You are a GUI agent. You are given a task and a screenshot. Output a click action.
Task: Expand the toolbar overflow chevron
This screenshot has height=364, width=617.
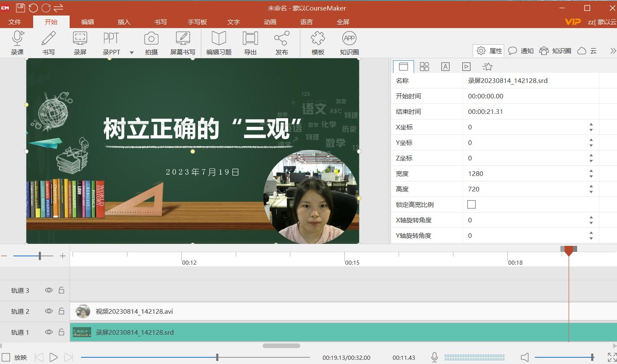[x=613, y=50]
